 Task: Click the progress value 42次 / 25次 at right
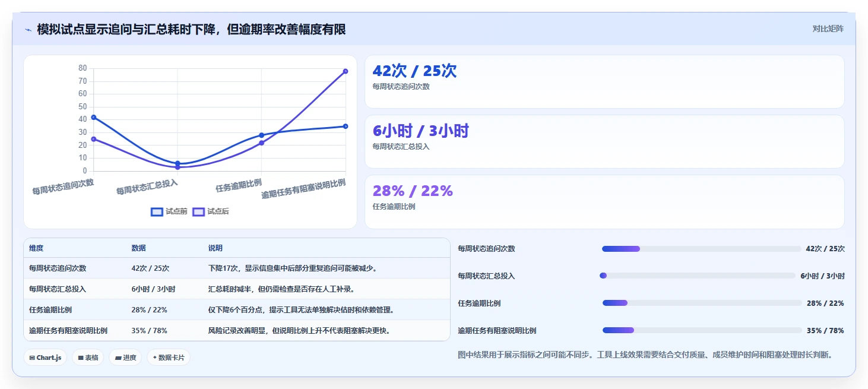click(825, 249)
